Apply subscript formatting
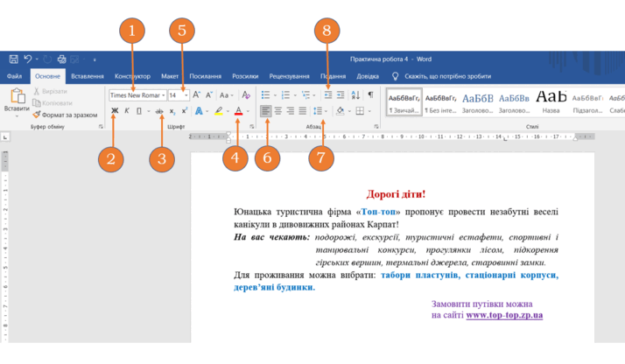 [172, 111]
